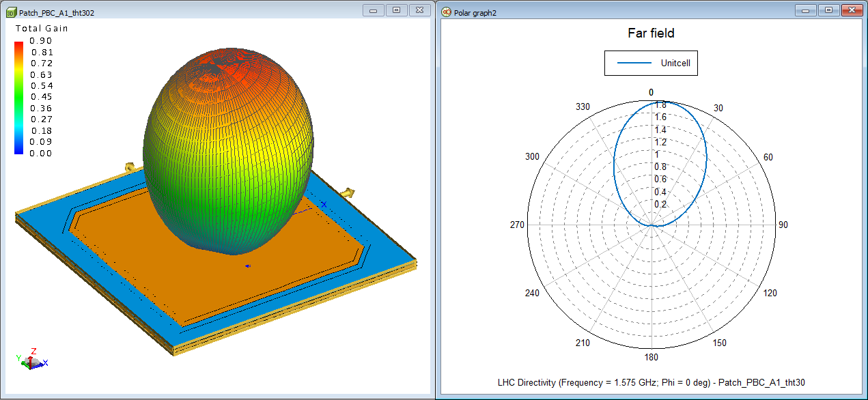
Task: Maximize the Patch_PBC_A1_tht302 3D view window
Action: pos(395,10)
